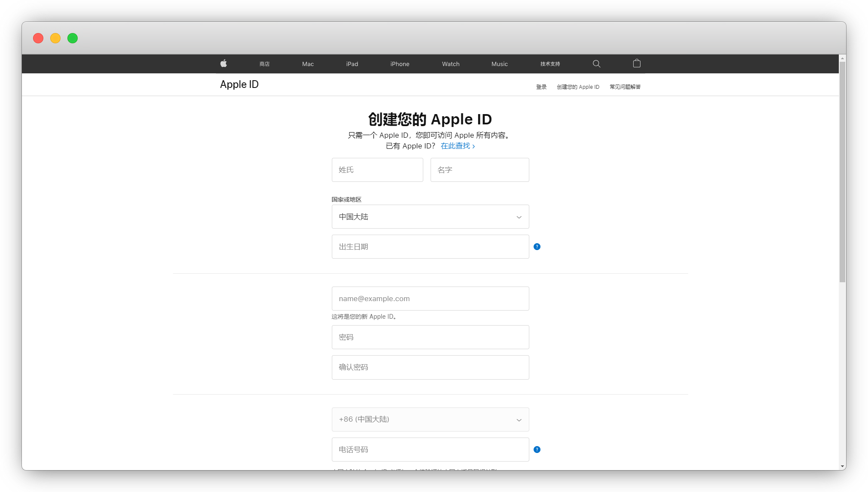Click the name@example.com email field
The width and height of the screenshot is (868, 492).
pyautogui.click(x=430, y=299)
